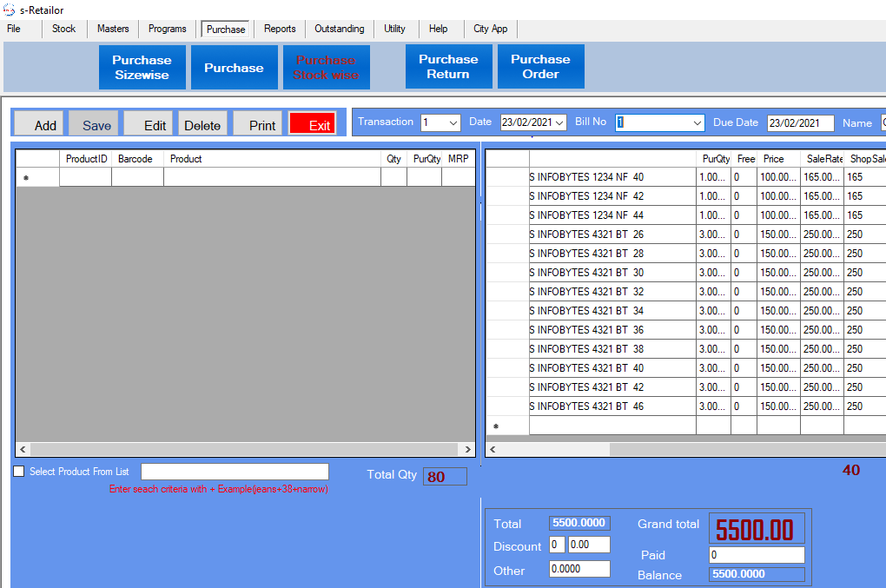Screen dimensions: 886x588
Task: Click the Print button
Action: click(258, 125)
